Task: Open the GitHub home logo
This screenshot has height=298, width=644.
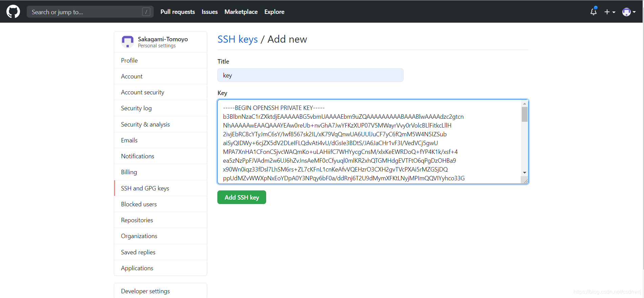Action: pos(13,12)
